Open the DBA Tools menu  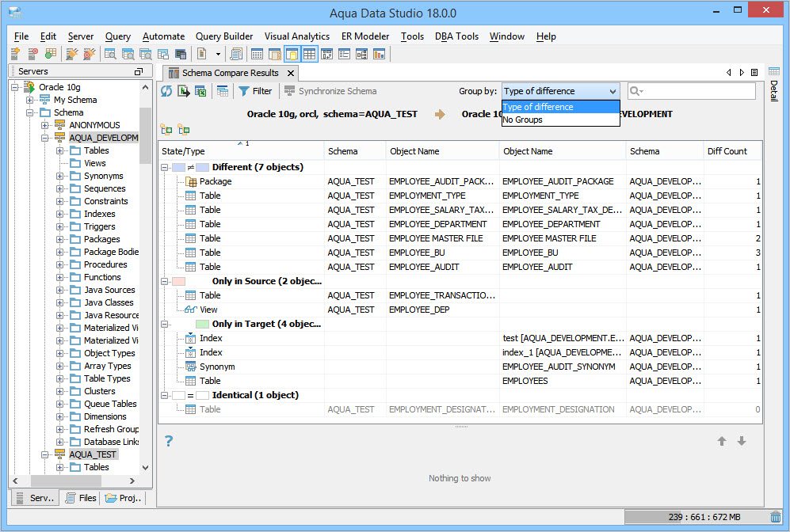(456, 36)
